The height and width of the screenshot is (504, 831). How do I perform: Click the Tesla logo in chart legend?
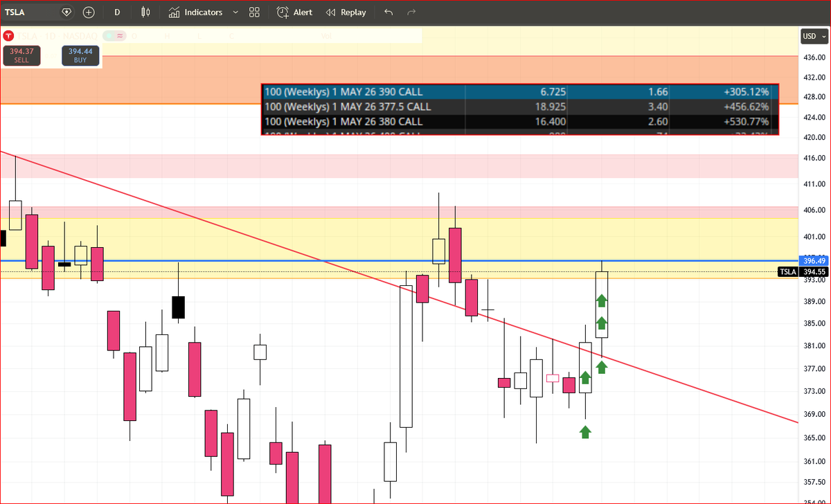[9, 35]
